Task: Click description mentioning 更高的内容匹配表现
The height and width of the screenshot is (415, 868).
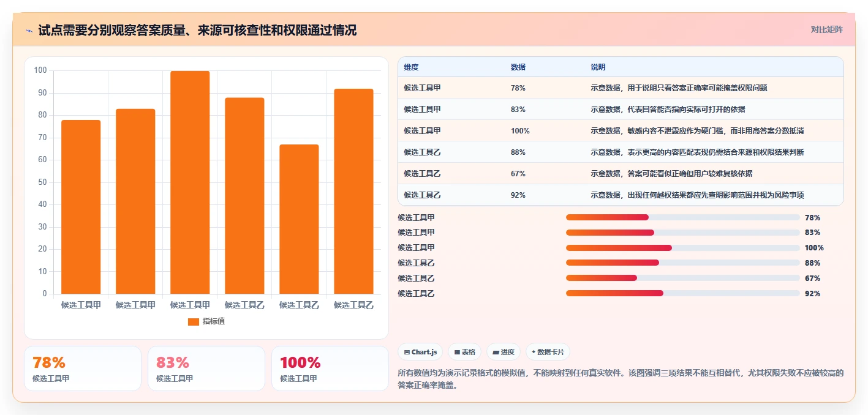Action: [697, 152]
